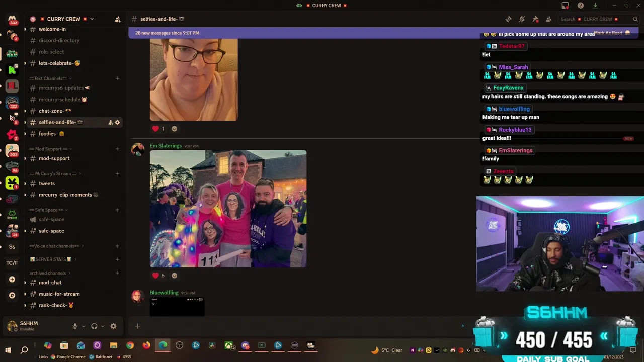This screenshot has height=362, width=644.
Task: Open the tweets channel
Action: click(47, 184)
